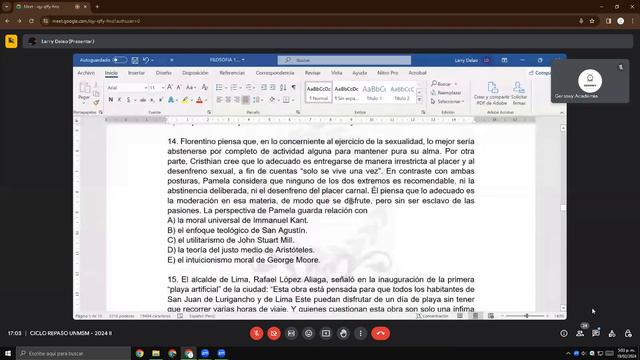Open the Buscar find dropdown in Edición

point(444,84)
